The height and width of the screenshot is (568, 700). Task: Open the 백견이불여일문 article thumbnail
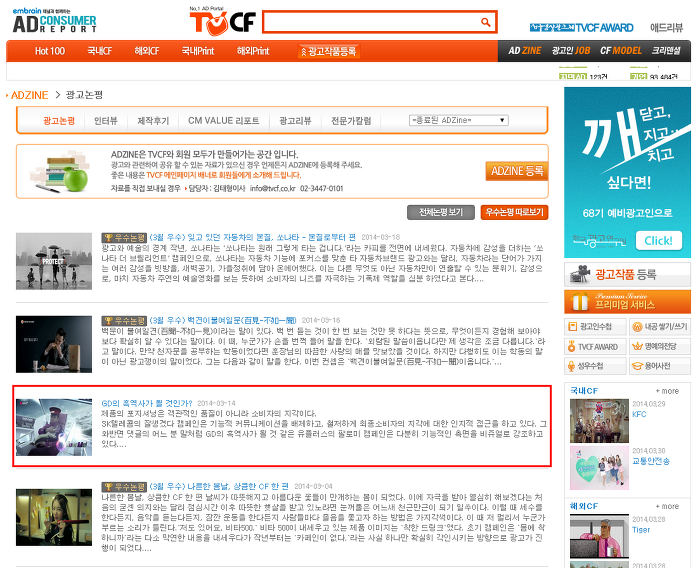[x=54, y=344]
